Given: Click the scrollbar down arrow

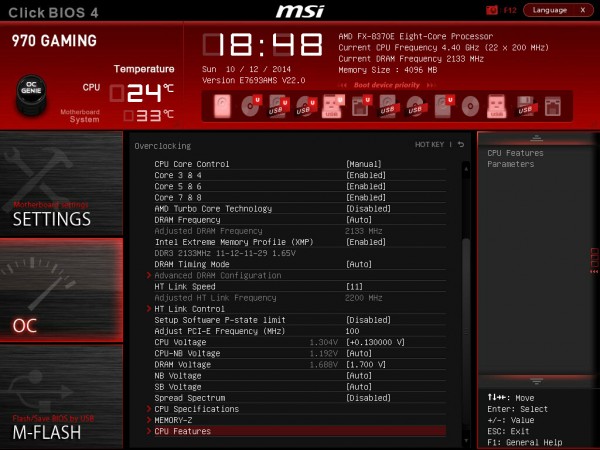Looking at the screenshot, I should click(466, 441).
